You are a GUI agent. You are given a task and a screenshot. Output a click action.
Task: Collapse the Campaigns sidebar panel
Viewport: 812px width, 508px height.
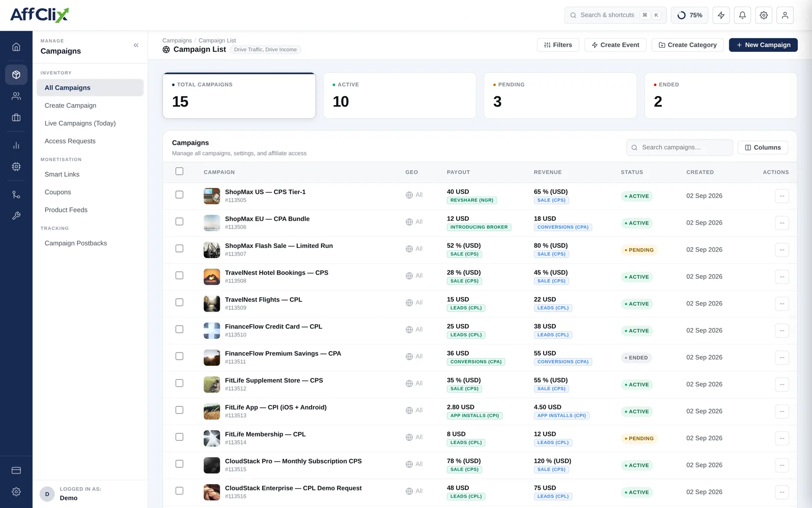coord(136,45)
